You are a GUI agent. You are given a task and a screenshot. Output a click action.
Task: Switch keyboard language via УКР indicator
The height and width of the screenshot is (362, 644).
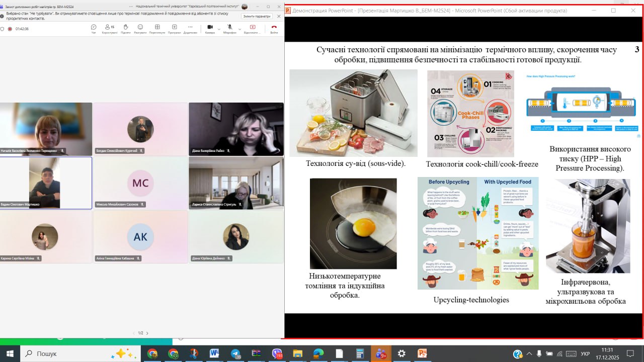click(585, 353)
